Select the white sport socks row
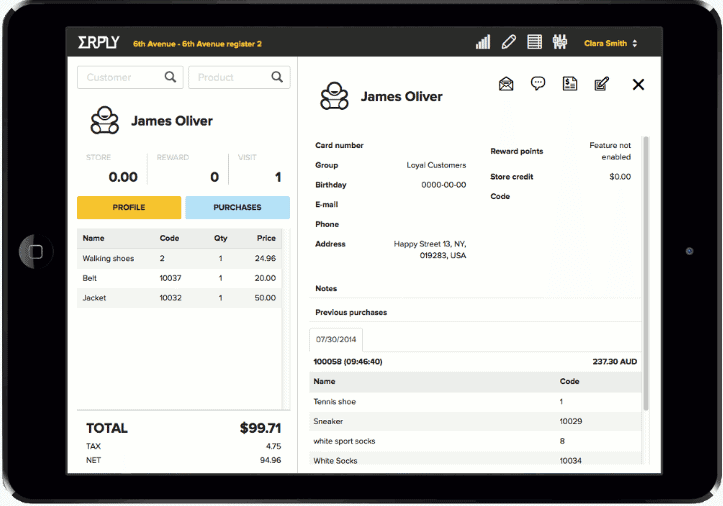 click(475, 441)
